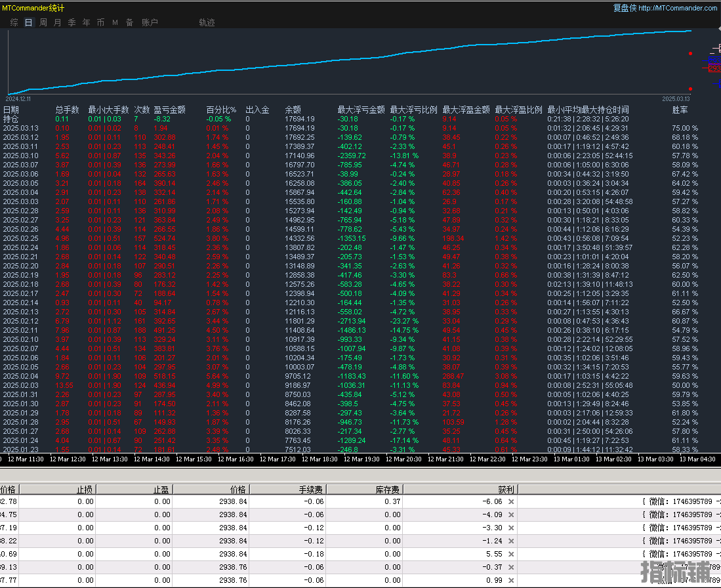Click the floating loss ratio -23.27 %
This screenshot has width=721, height=588.
point(404,321)
